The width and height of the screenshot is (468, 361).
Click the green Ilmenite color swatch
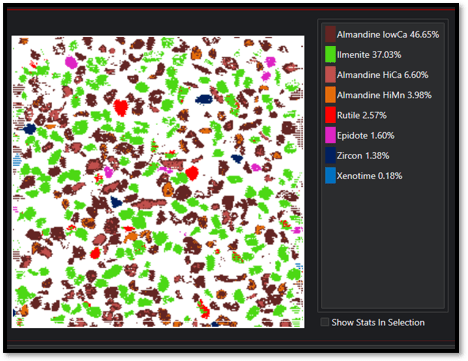[x=330, y=54]
